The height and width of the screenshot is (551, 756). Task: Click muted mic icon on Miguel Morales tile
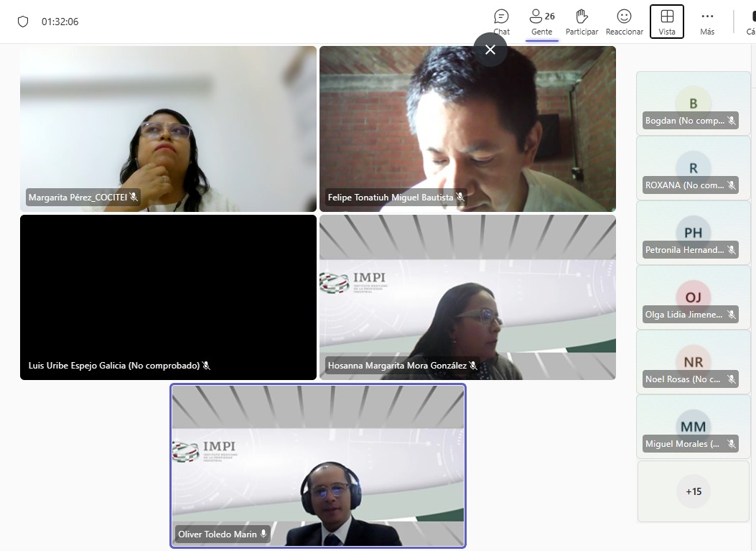(x=732, y=444)
